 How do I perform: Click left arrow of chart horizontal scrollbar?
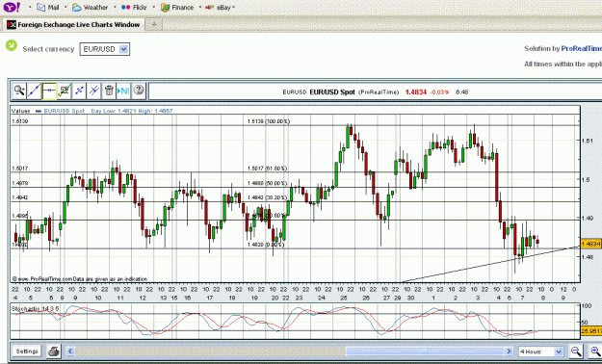click(70, 351)
